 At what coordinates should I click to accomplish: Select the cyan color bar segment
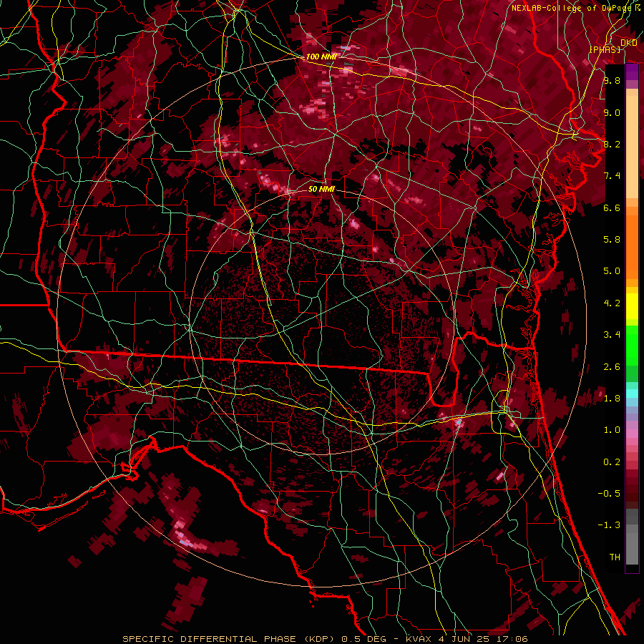pyautogui.click(x=632, y=394)
